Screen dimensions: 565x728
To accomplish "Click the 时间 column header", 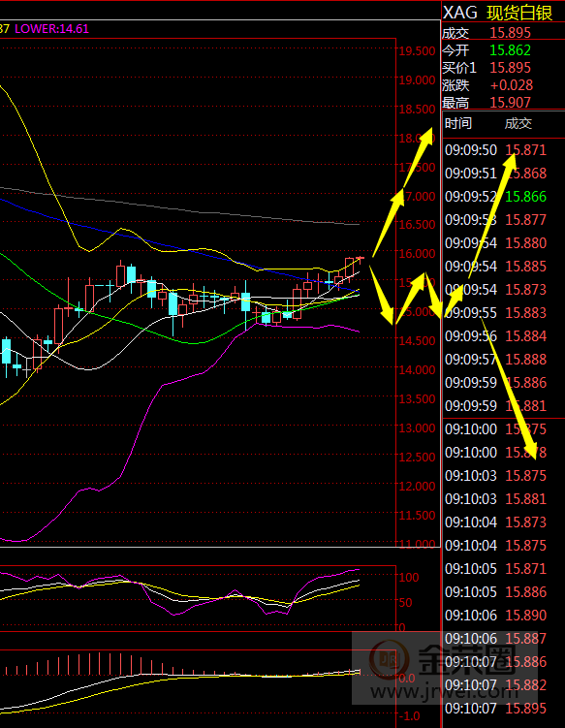I will [x=458, y=123].
